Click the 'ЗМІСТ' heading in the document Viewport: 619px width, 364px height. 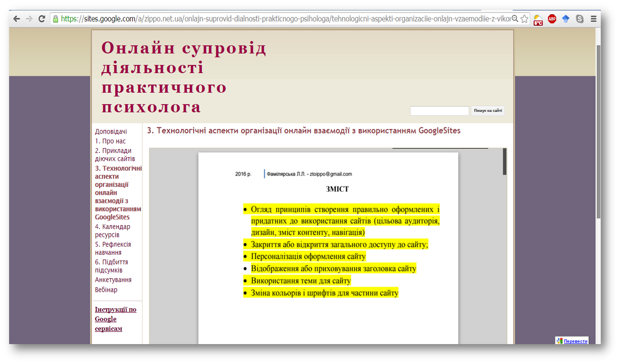[337, 189]
